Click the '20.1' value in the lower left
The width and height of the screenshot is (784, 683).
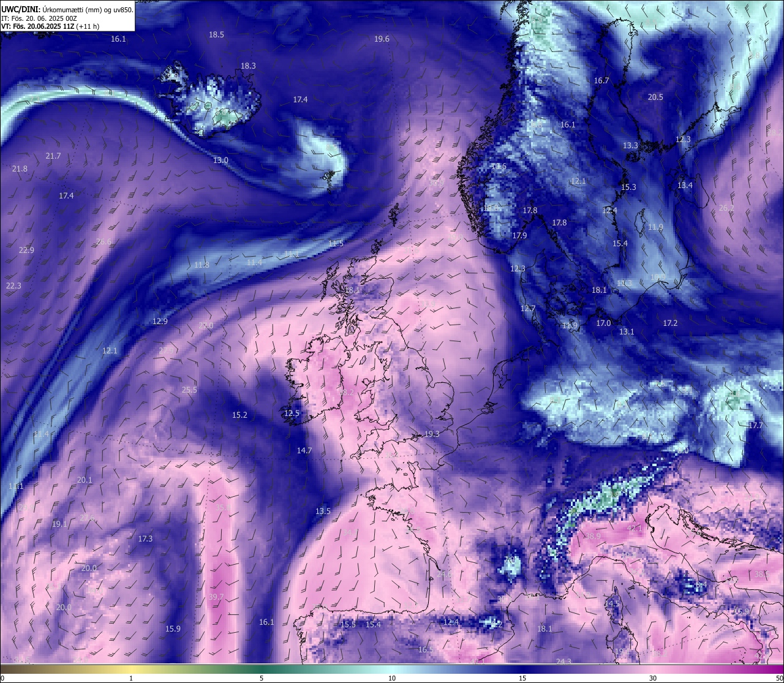pos(85,480)
